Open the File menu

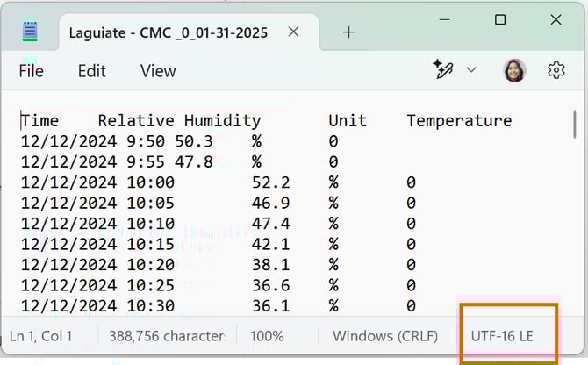(x=32, y=71)
